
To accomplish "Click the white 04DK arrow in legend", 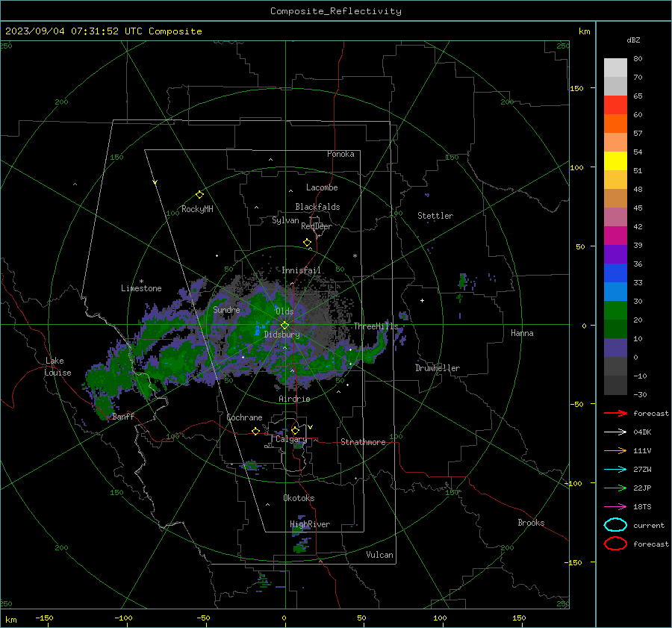I will [615, 432].
